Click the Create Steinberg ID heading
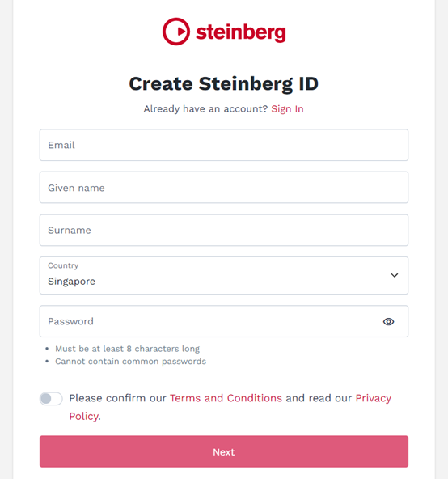Viewport: 448px width, 479px height. [x=224, y=83]
